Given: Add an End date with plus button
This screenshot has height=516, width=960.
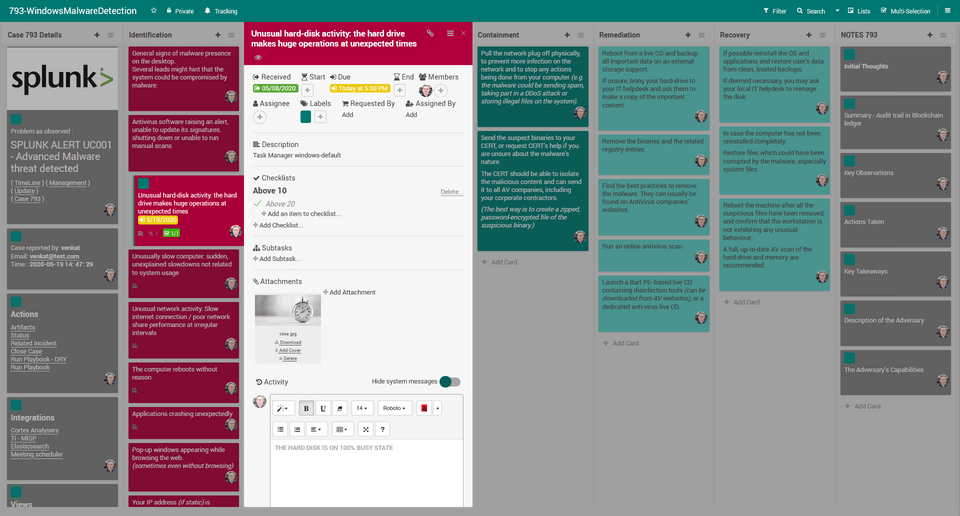Looking at the screenshot, I should 399,91.
